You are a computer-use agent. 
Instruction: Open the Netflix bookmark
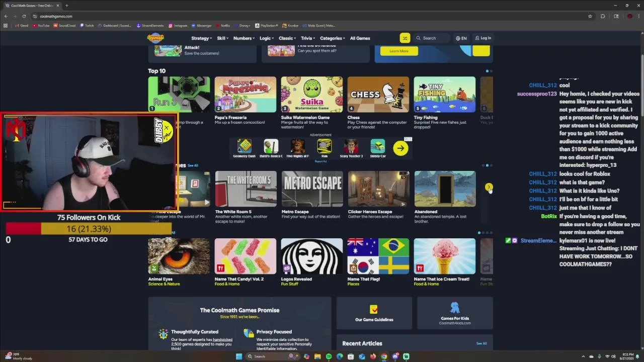click(x=223, y=26)
